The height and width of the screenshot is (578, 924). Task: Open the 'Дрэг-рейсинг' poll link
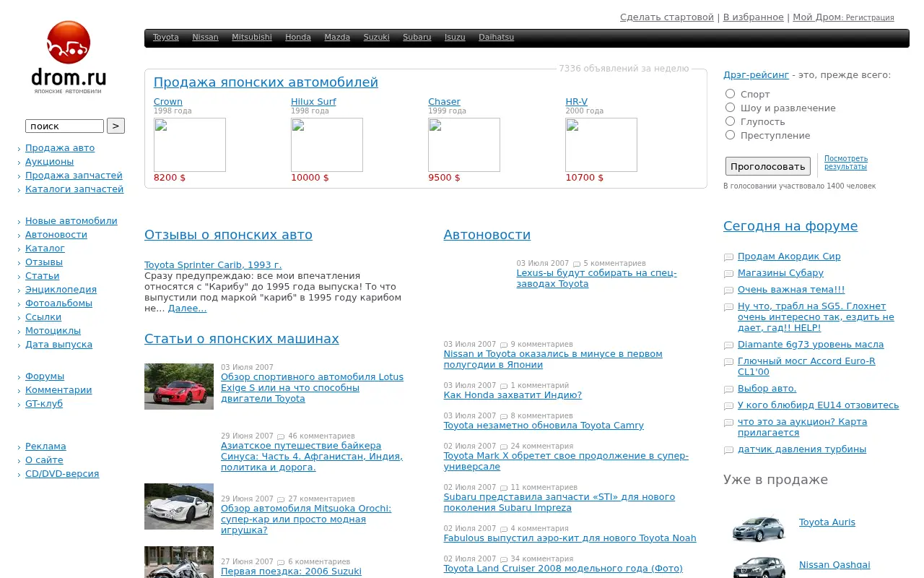coord(756,74)
